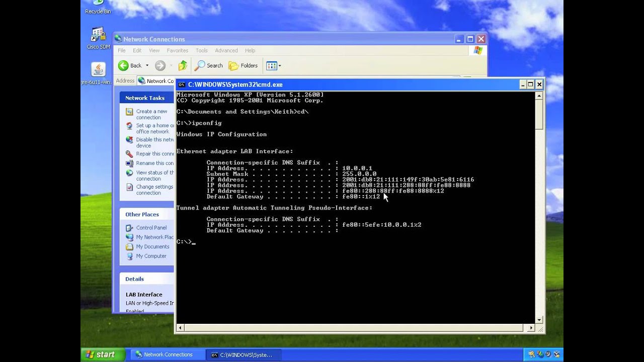Click the Search toolbar button

click(209, 65)
